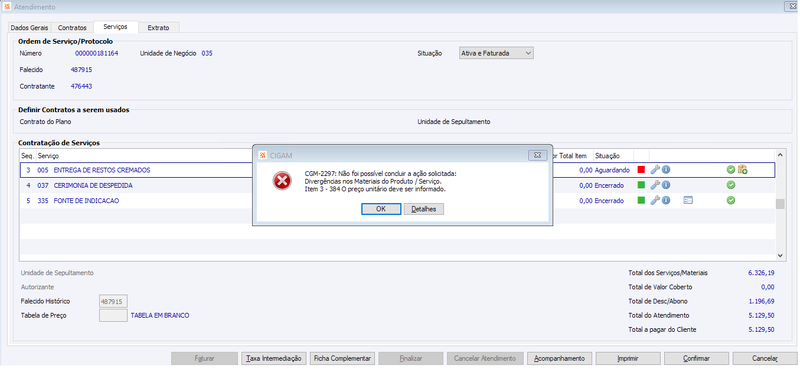This screenshot has height=369, width=800.
Task: Select row ENTREGA DE RESTOS CREMADOS
Action: point(397,170)
